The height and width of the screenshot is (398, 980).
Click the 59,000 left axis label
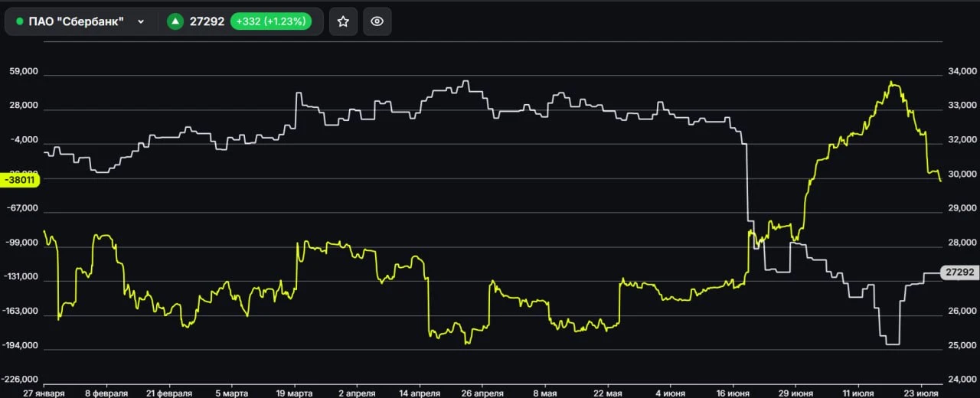point(24,72)
